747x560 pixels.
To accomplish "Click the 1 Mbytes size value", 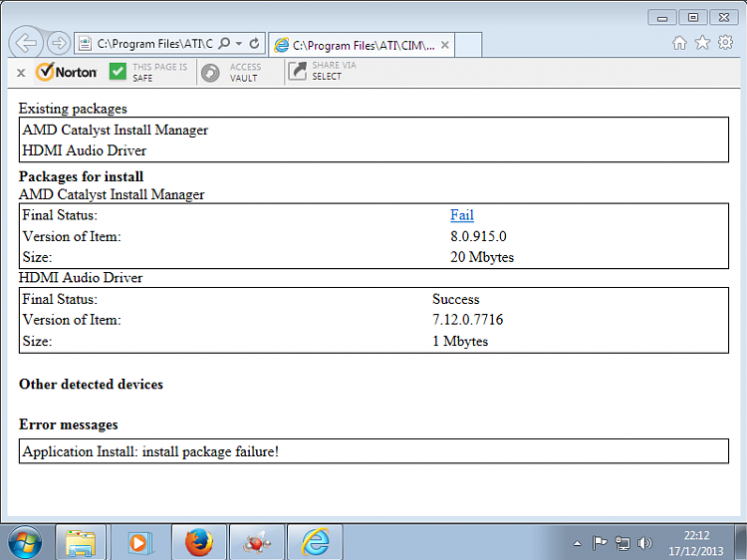I will coord(460,341).
